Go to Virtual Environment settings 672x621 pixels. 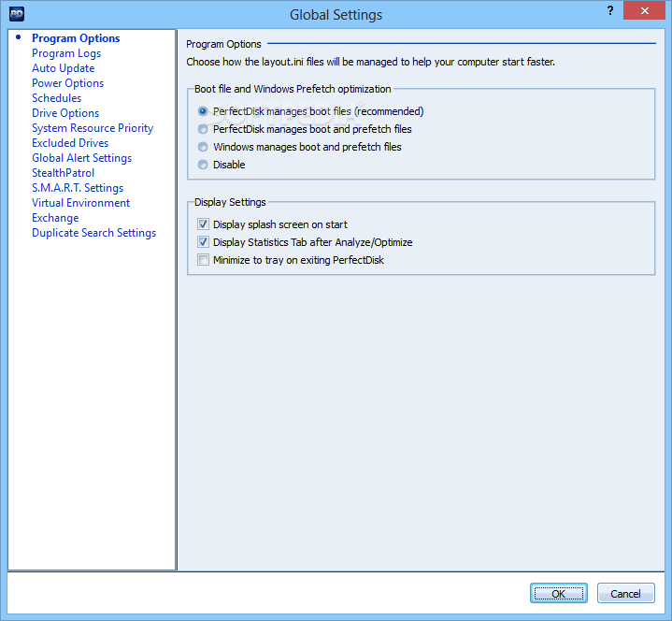[x=81, y=203]
